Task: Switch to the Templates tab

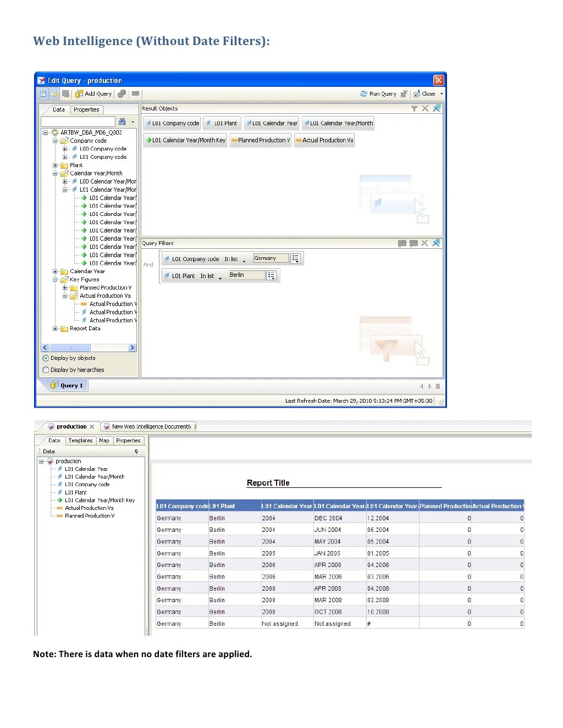Action: pos(80,440)
